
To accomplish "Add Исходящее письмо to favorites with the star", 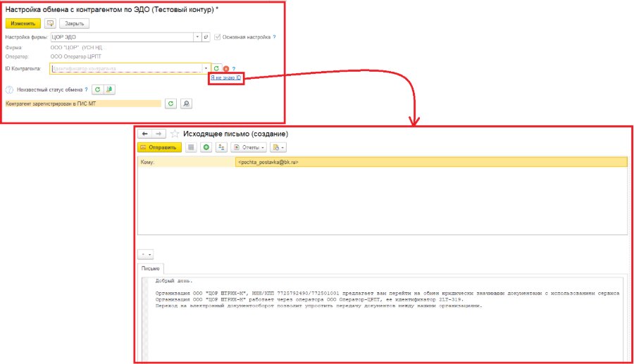I will [x=175, y=134].
